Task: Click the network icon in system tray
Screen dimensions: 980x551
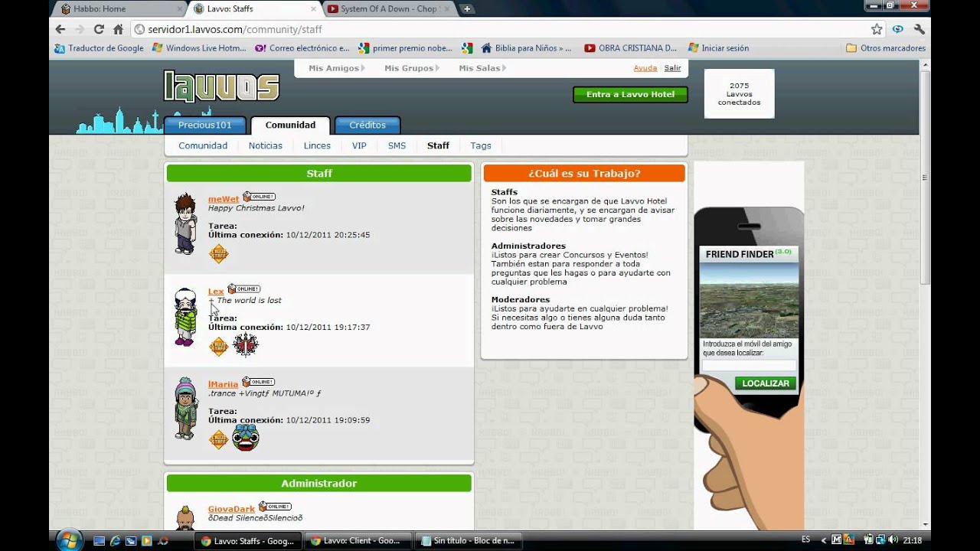Action: click(x=880, y=540)
